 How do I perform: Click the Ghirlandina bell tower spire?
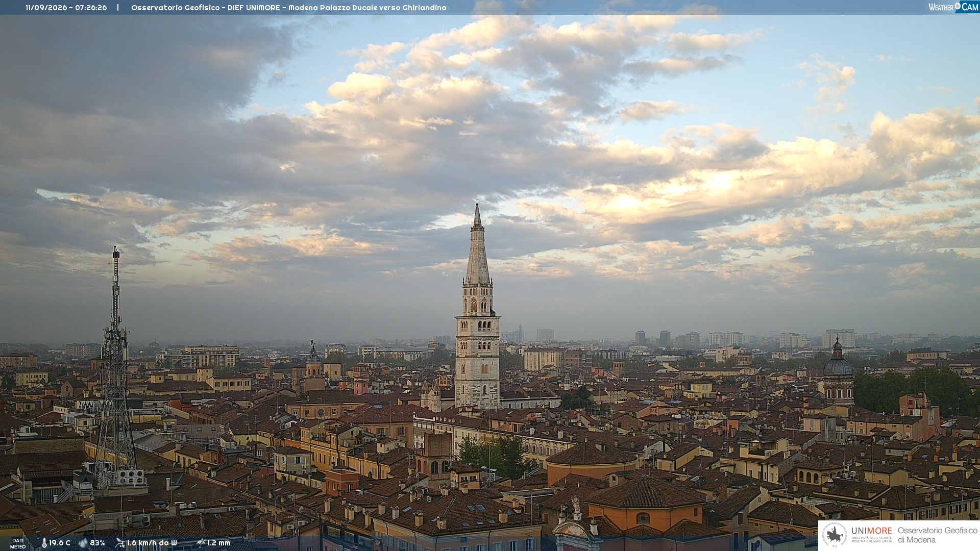click(x=478, y=245)
